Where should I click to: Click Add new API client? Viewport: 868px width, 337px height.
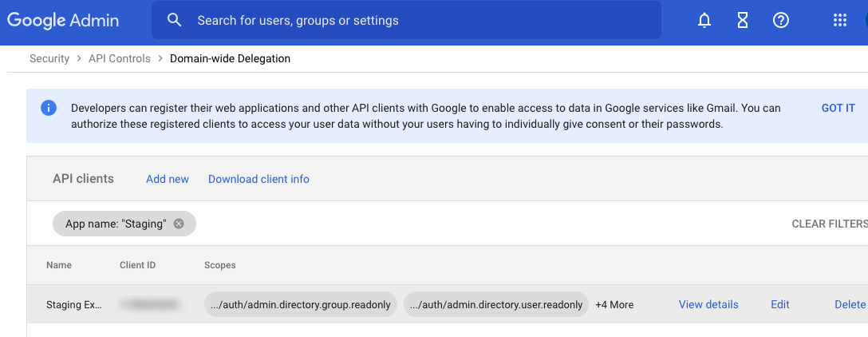(x=168, y=179)
